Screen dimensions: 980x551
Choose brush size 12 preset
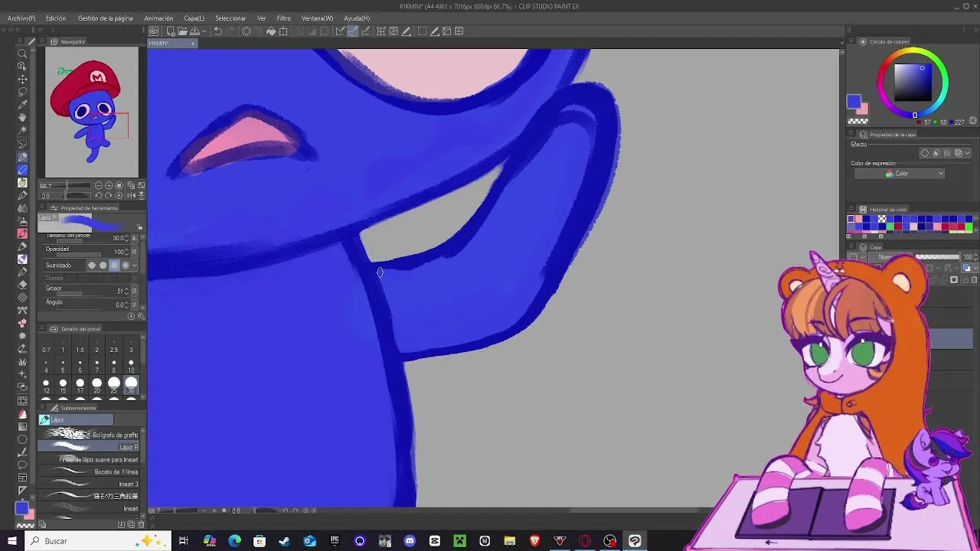[46, 385]
